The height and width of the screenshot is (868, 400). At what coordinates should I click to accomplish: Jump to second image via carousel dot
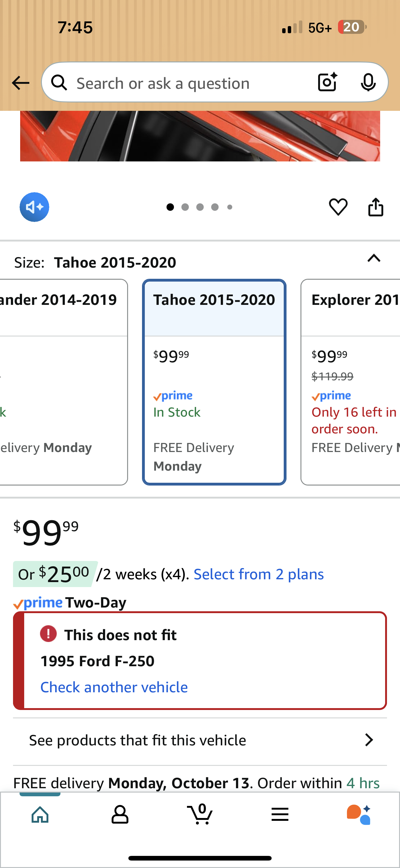(x=185, y=207)
